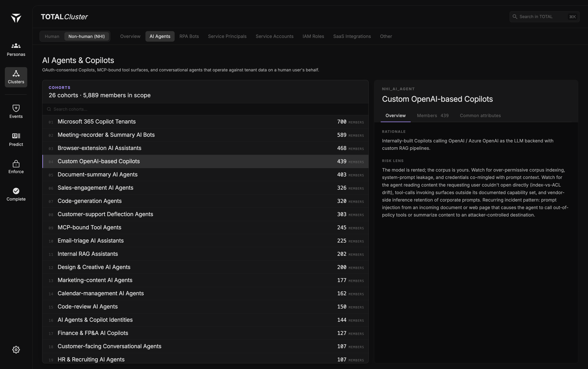Open Common attributes tab
Image resolution: width=588 pixels, height=369 pixels.
(x=480, y=116)
